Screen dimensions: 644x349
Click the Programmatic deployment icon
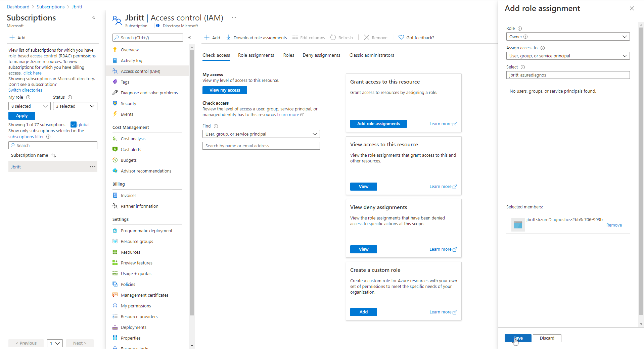pyautogui.click(x=115, y=231)
